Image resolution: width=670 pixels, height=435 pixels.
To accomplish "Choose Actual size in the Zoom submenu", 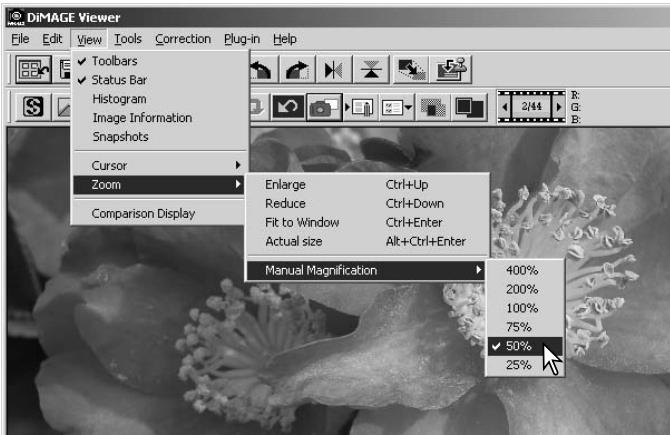I will (367, 241).
